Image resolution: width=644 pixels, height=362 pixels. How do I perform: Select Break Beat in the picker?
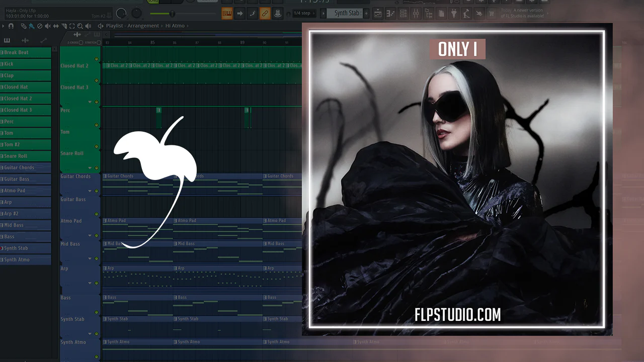point(26,52)
